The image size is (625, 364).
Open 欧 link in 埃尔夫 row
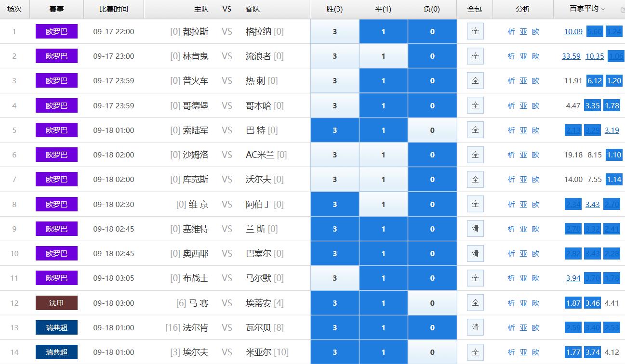click(535, 352)
